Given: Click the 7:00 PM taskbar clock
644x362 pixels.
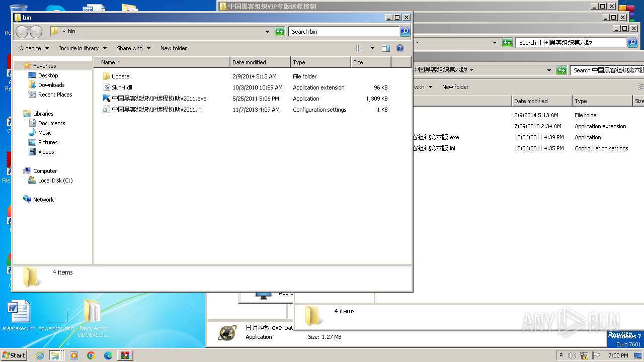Looking at the screenshot, I should pos(618,355).
